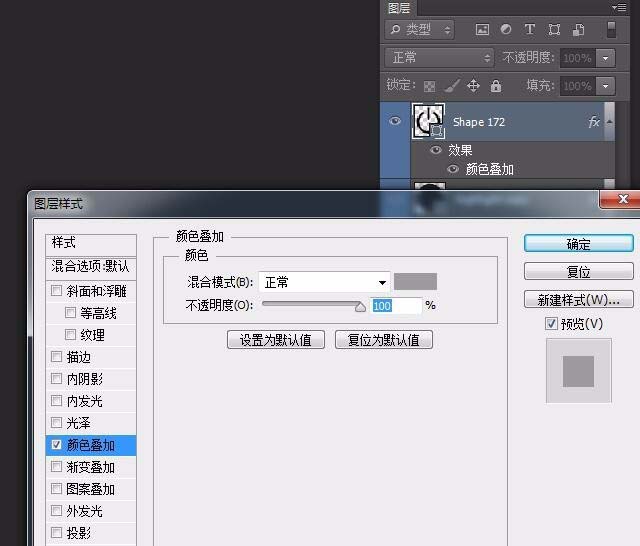The image size is (640, 546).
Task: Click the shape layer filter icon
Action: pos(554,30)
